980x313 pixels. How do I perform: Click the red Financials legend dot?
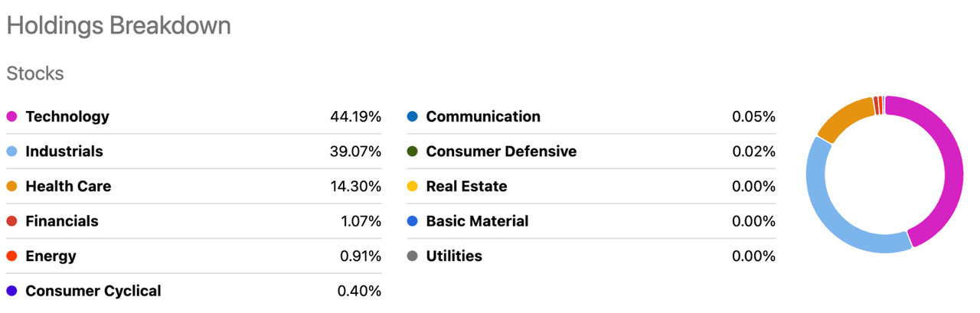pyautogui.click(x=11, y=221)
